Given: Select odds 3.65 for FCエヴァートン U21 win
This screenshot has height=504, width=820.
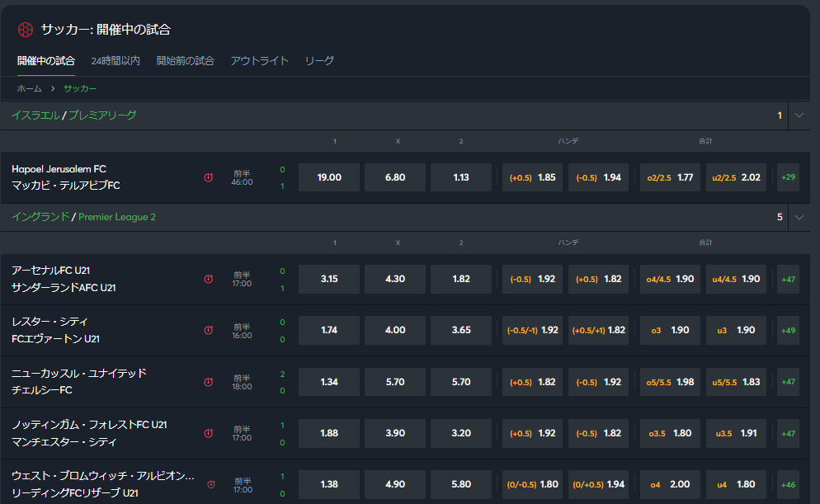Looking at the screenshot, I should pyautogui.click(x=460, y=330).
